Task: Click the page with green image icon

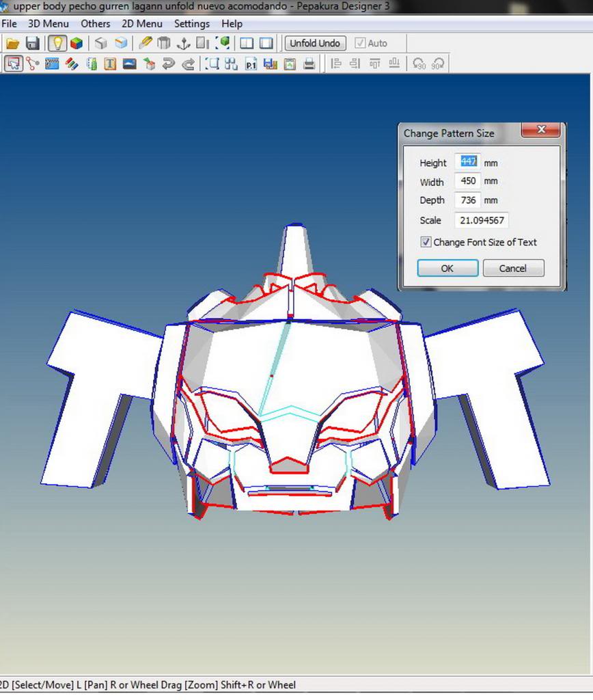Action: [x=290, y=64]
